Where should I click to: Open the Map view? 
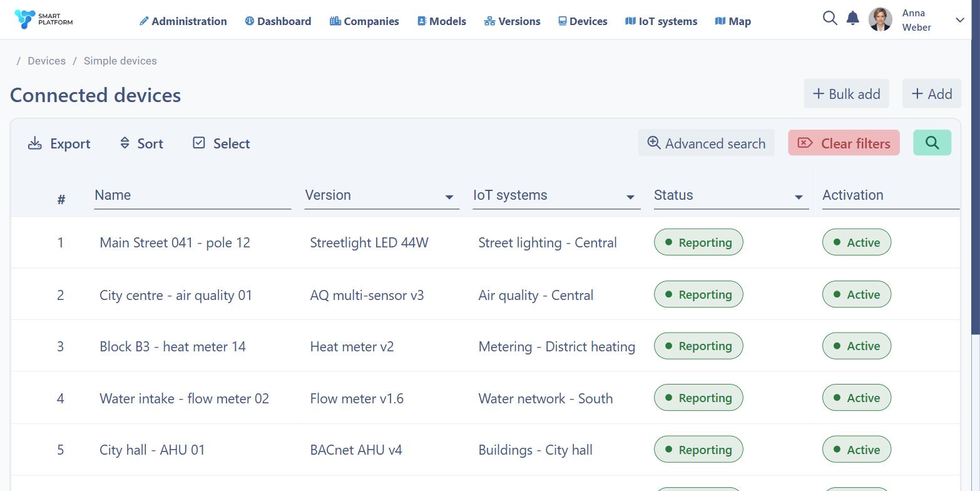(733, 21)
